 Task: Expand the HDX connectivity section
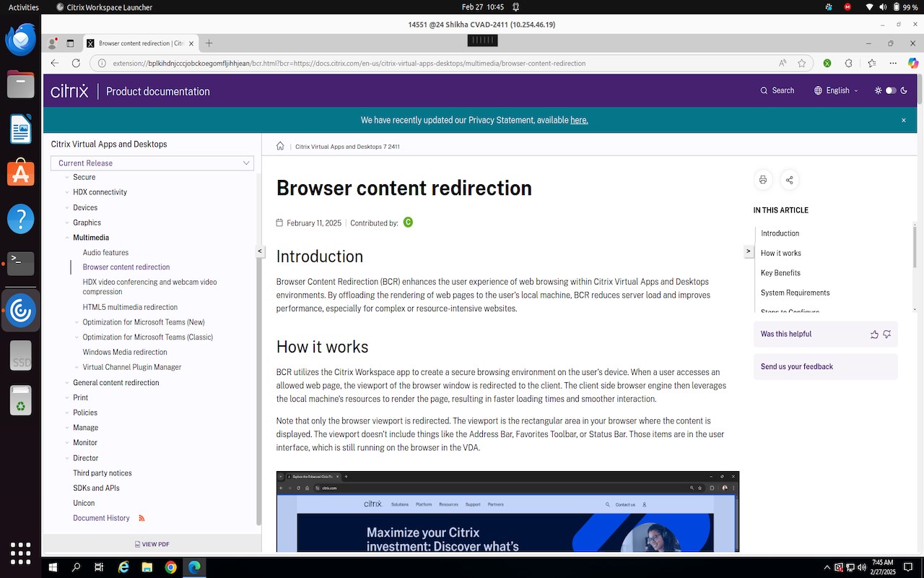(x=67, y=192)
